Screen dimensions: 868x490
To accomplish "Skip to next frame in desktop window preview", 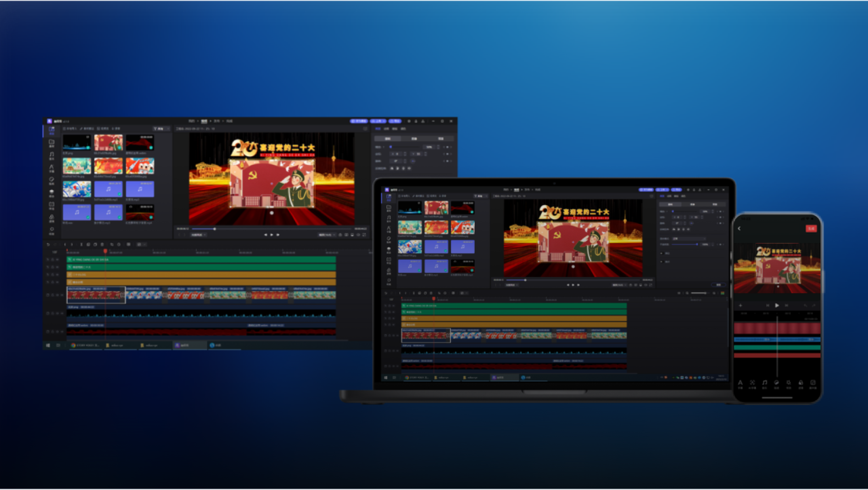I will (x=277, y=235).
